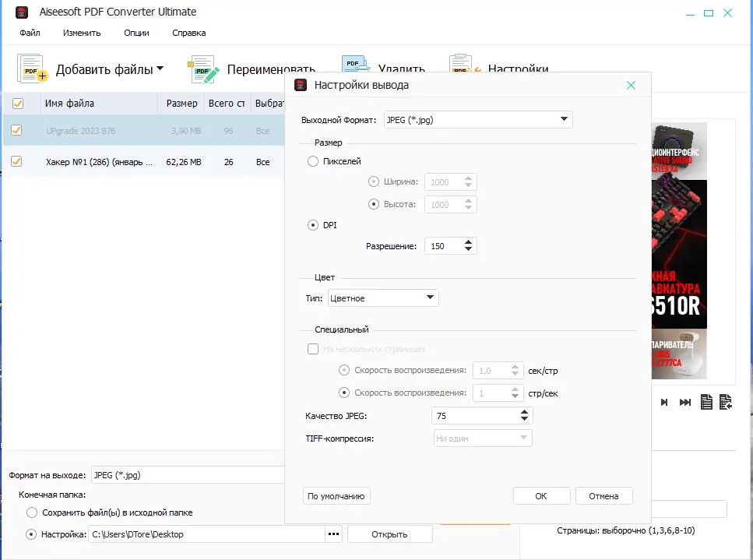The width and height of the screenshot is (753, 560).
Task: Expand the Добавить файлы dropdown arrow
Action: click(x=160, y=69)
